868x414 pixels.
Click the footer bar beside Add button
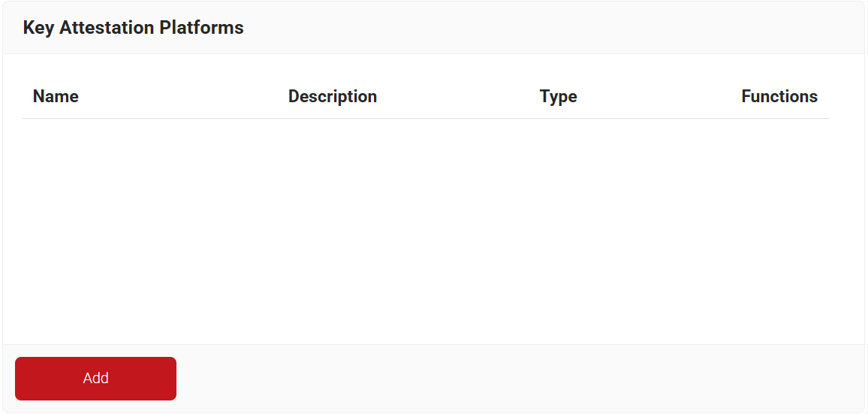520,379
